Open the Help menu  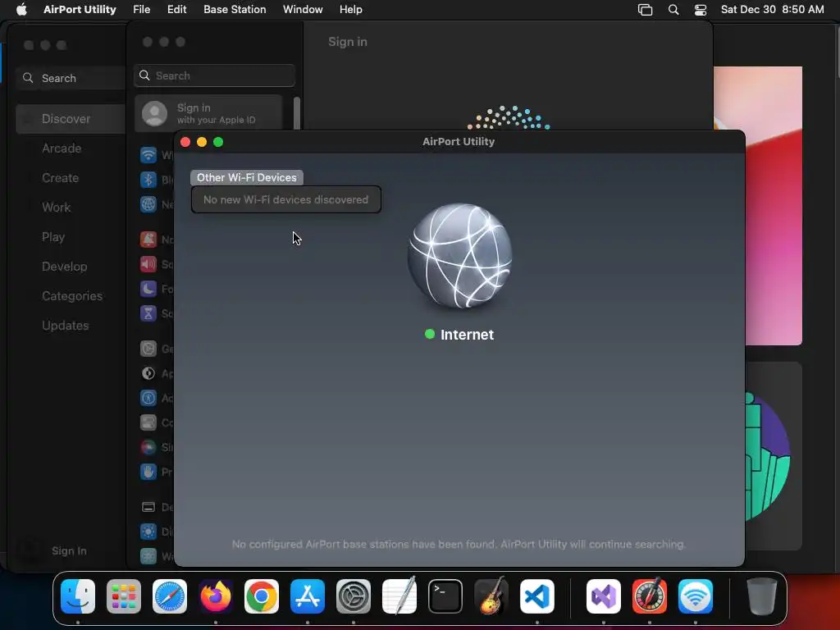point(351,10)
